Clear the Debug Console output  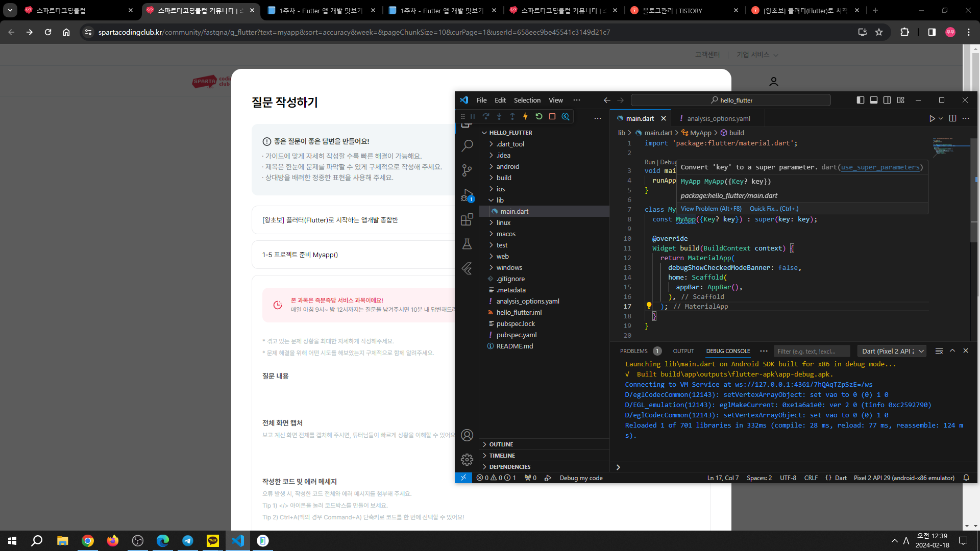pos(939,351)
